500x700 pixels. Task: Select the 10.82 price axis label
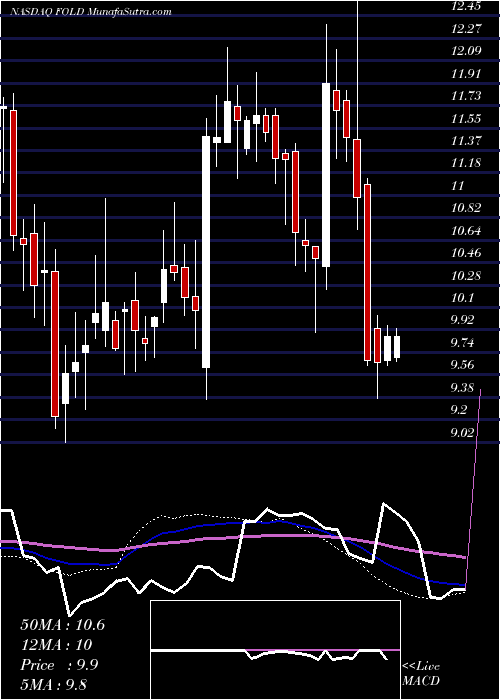point(466,208)
